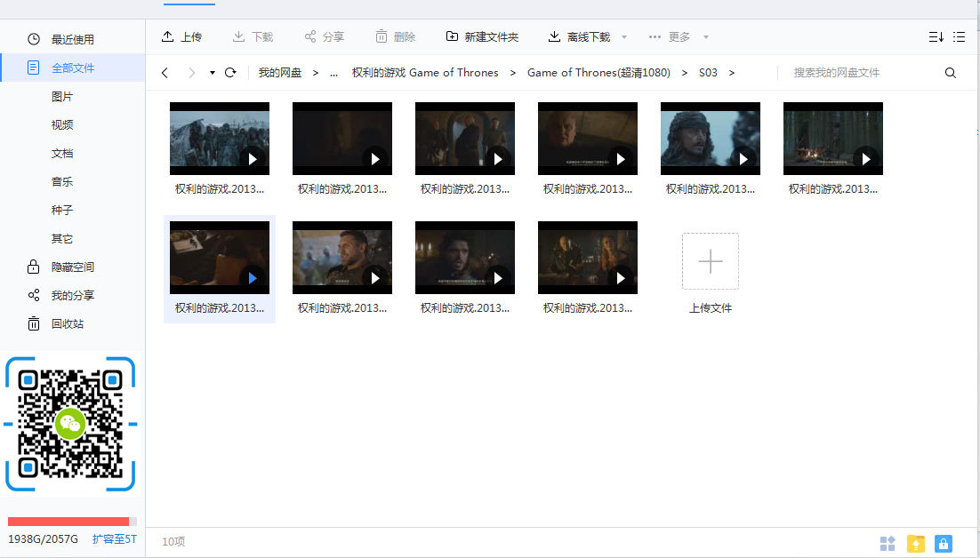Open second video thumbnail in top row

(342, 139)
